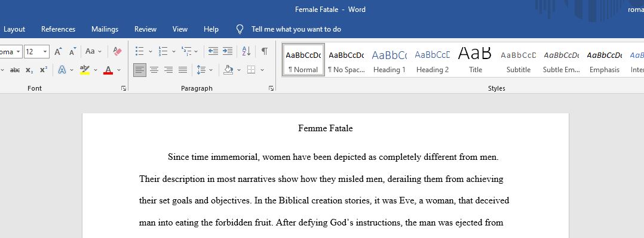Click the Increase Font Size icon

pos(59,51)
